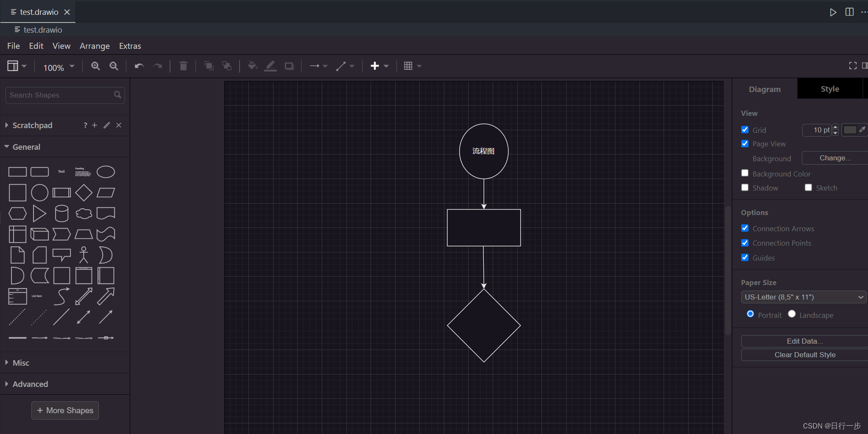Click the shadow toolbar icon
The width and height of the screenshot is (868, 434).
click(x=289, y=66)
